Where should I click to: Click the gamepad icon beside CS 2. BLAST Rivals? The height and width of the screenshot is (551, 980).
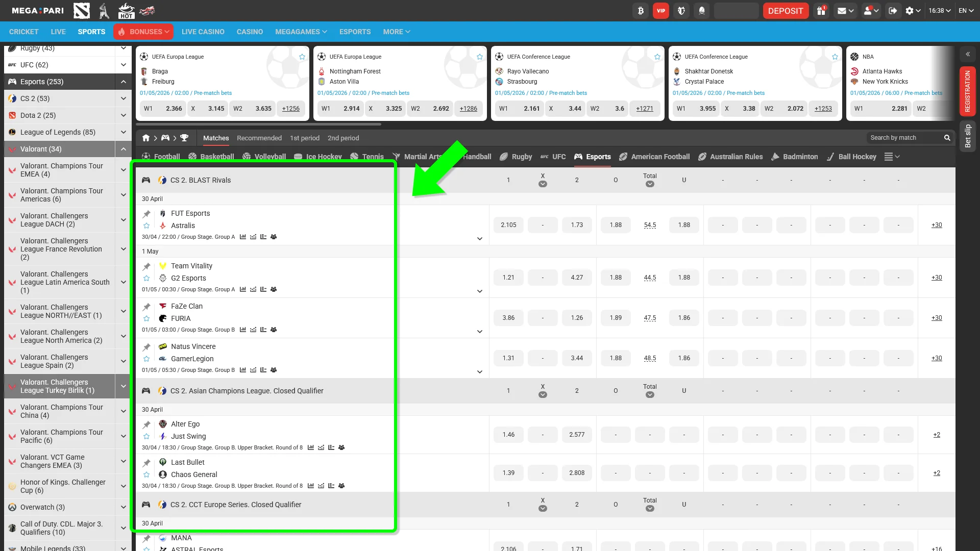(x=146, y=180)
